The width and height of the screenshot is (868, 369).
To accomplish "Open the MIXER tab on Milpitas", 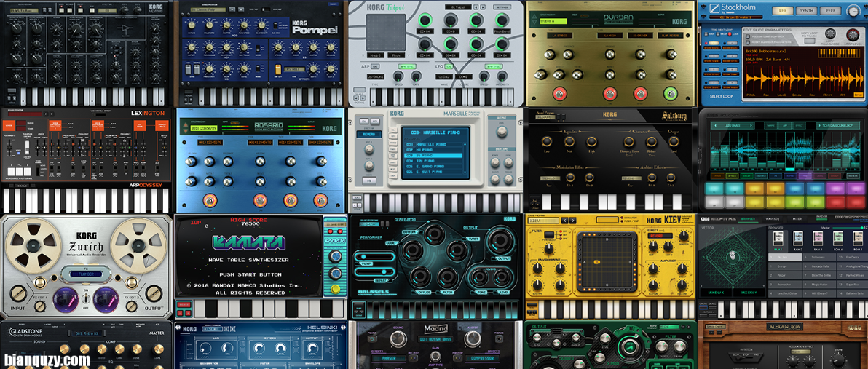I will [797, 220].
